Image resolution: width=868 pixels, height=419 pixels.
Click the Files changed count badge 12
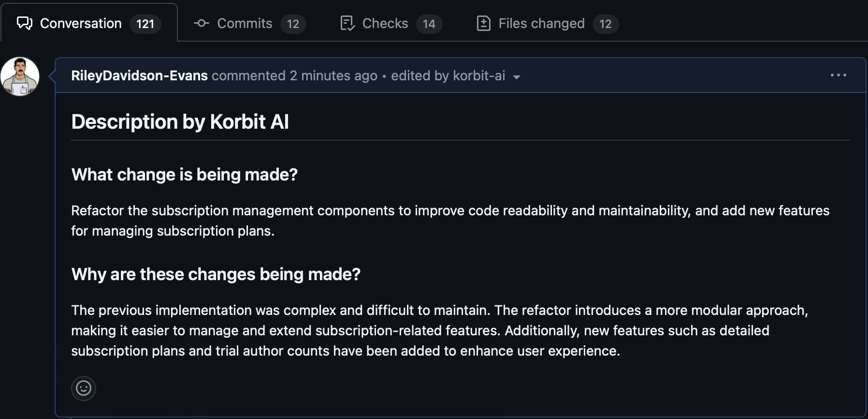[606, 24]
